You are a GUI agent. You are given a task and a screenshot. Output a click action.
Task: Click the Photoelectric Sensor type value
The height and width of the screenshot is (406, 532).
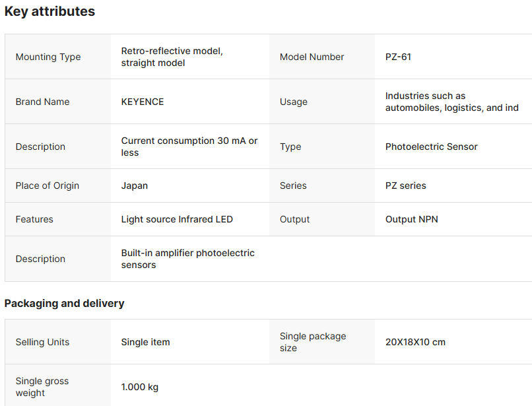(431, 147)
